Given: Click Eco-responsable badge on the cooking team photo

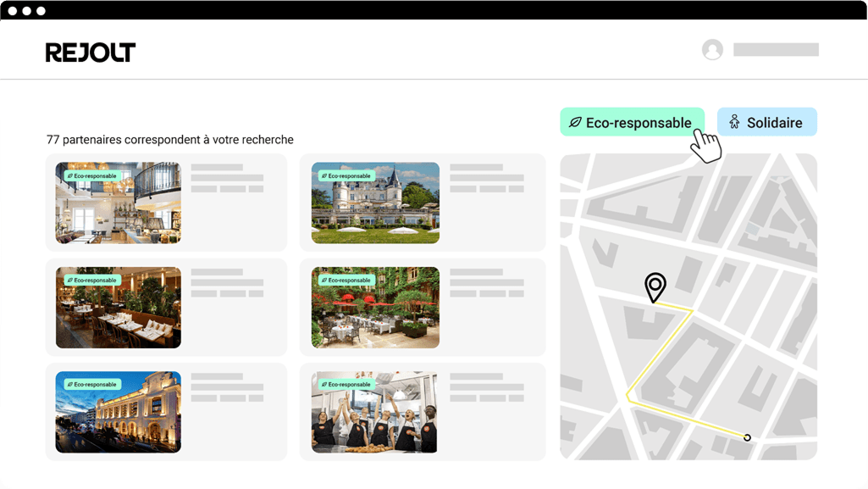Looking at the screenshot, I should click(x=346, y=385).
